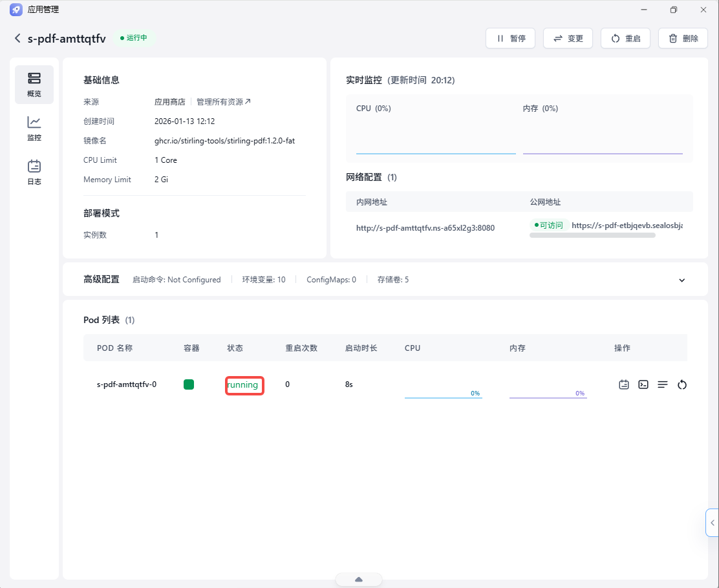Click the 变更 change button

pos(568,39)
